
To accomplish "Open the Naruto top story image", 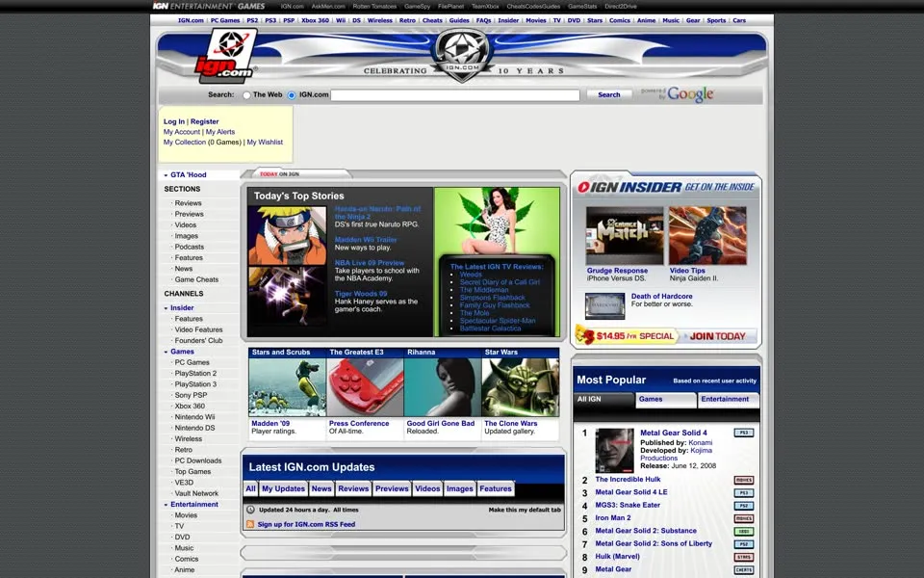I will point(287,236).
